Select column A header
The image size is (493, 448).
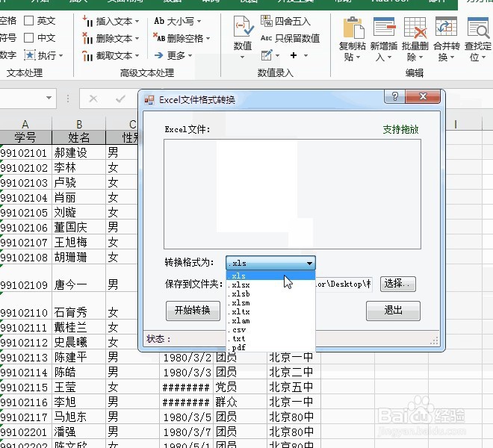[x=25, y=124]
